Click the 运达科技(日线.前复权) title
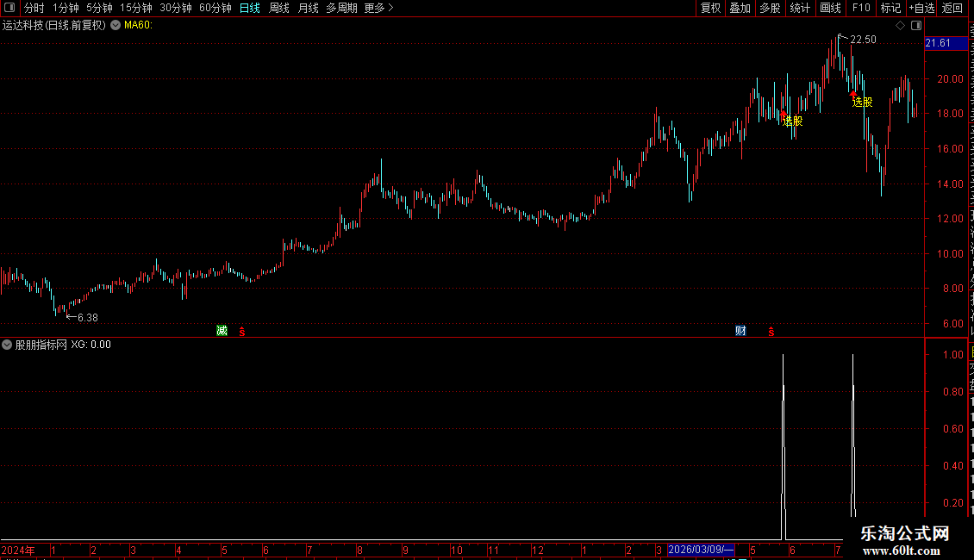Viewport: 974px width, 560px height. 54,26
